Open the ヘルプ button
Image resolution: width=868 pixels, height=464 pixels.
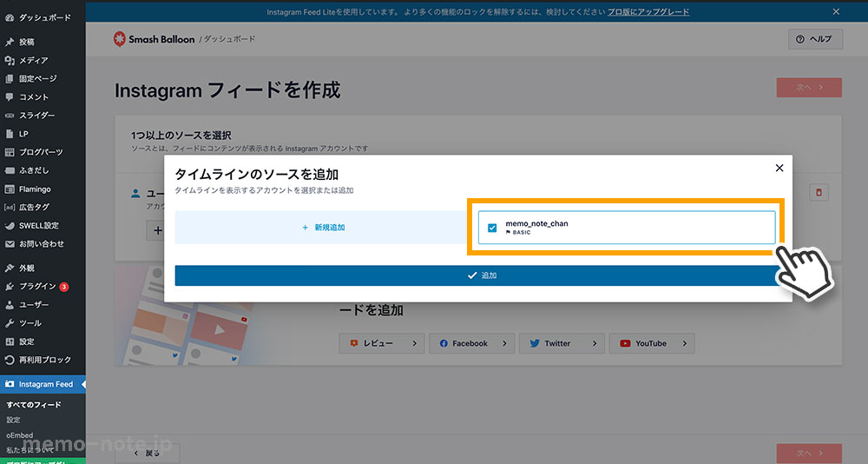(815, 39)
